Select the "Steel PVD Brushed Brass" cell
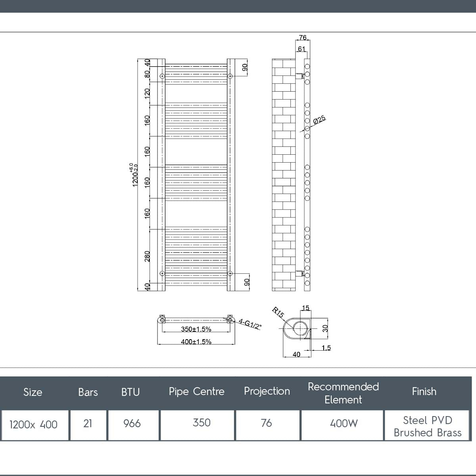476x476 pixels. [x=428, y=426]
